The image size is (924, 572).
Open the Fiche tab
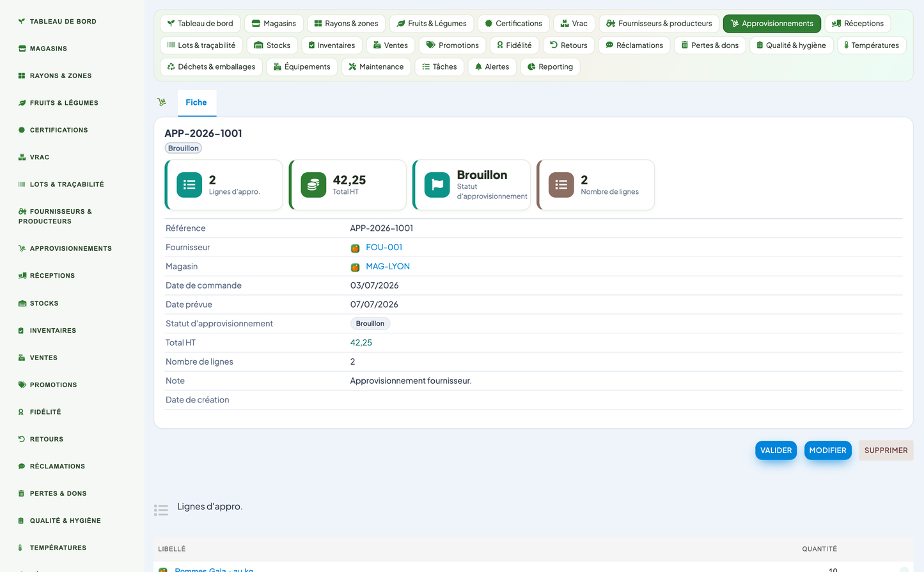pos(196,102)
